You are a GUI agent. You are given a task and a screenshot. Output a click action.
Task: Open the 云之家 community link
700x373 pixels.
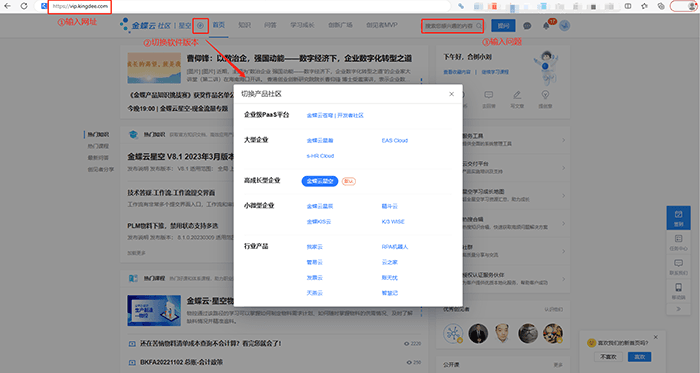click(389, 262)
